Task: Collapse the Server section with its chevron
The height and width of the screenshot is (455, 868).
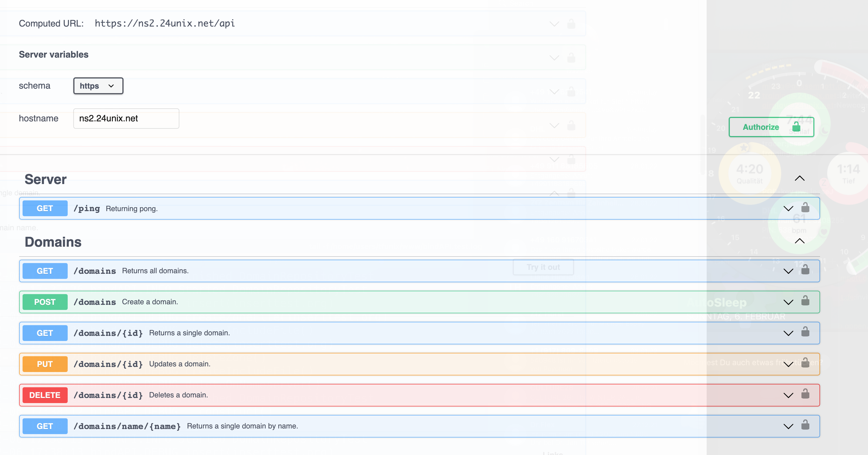Action: point(799,178)
